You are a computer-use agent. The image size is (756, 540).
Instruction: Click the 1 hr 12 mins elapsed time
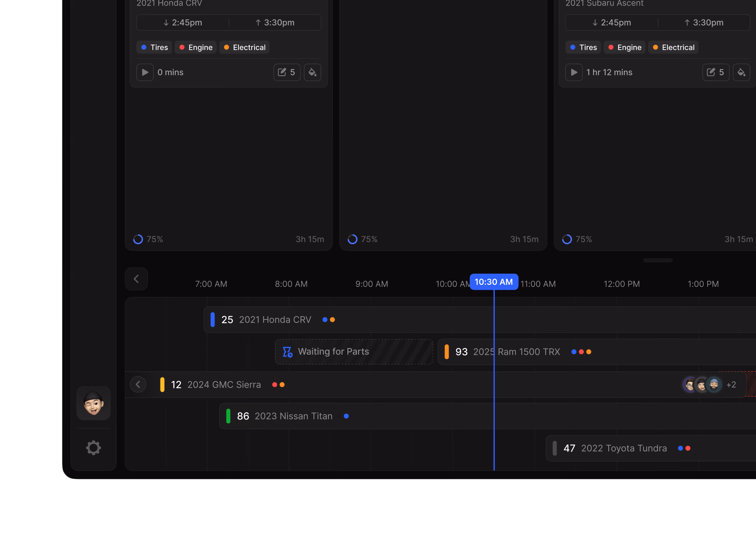(609, 72)
